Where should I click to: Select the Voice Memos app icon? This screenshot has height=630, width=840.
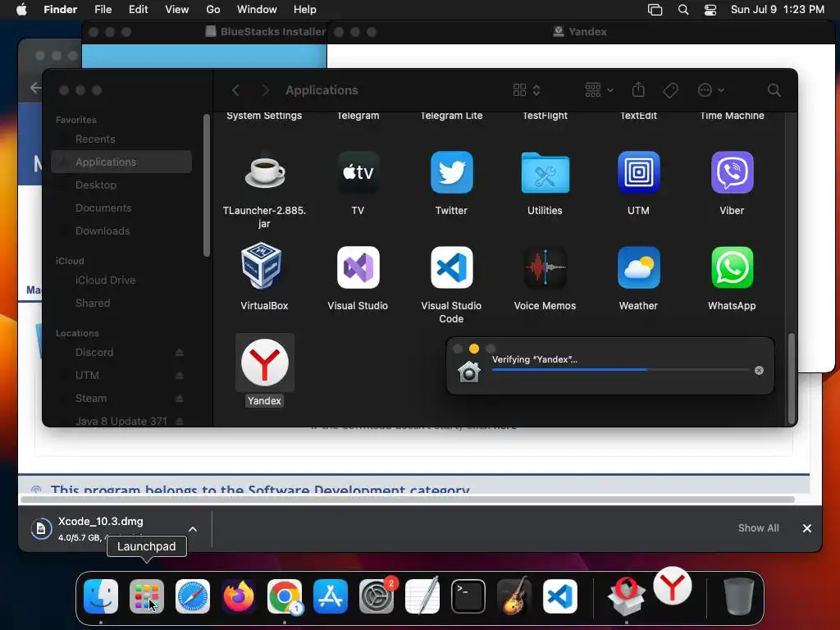(x=545, y=267)
